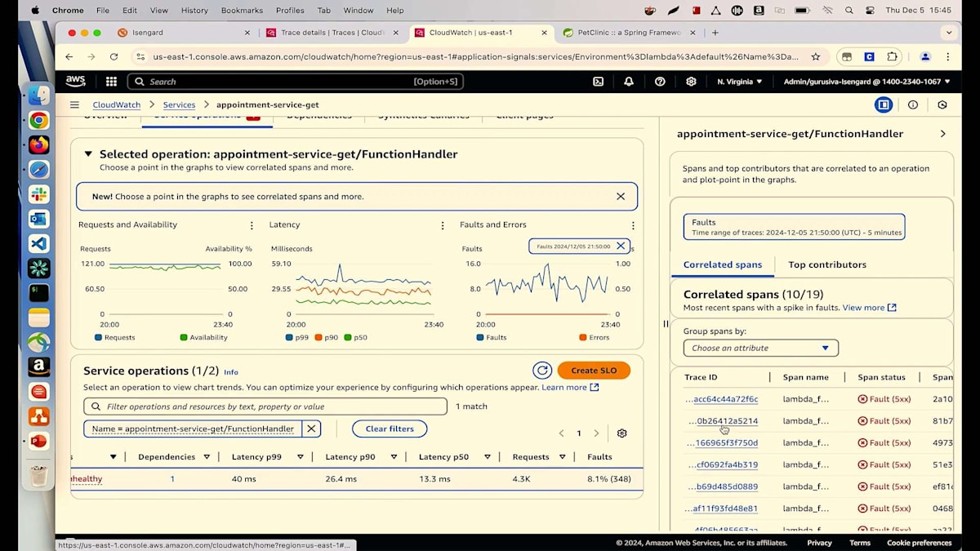The image size is (980, 551).
Task: Open the View more correlated spans link
Action: (869, 308)
